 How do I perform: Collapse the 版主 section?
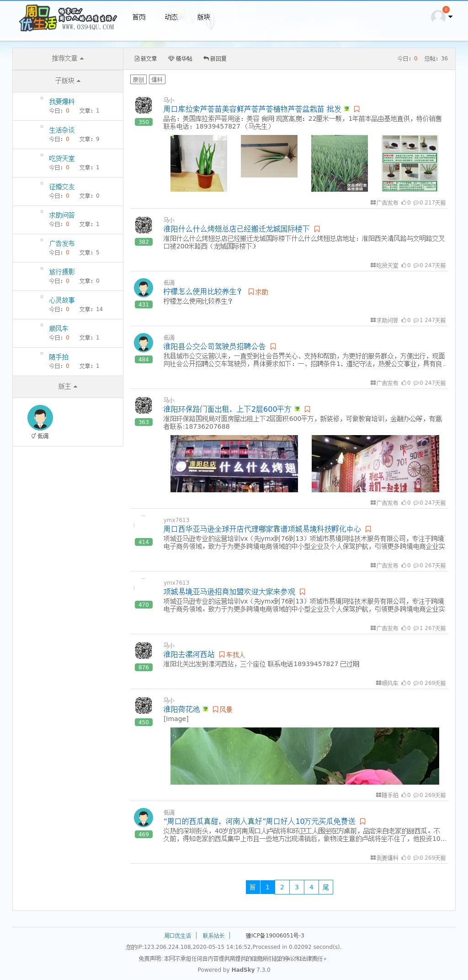pos(68,387)
